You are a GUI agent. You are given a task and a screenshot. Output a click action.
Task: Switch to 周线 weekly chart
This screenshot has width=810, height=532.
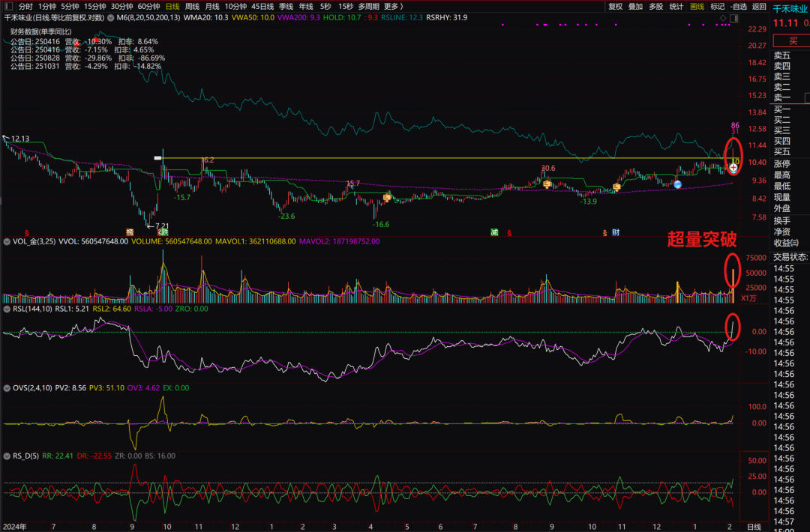(192, 6)
